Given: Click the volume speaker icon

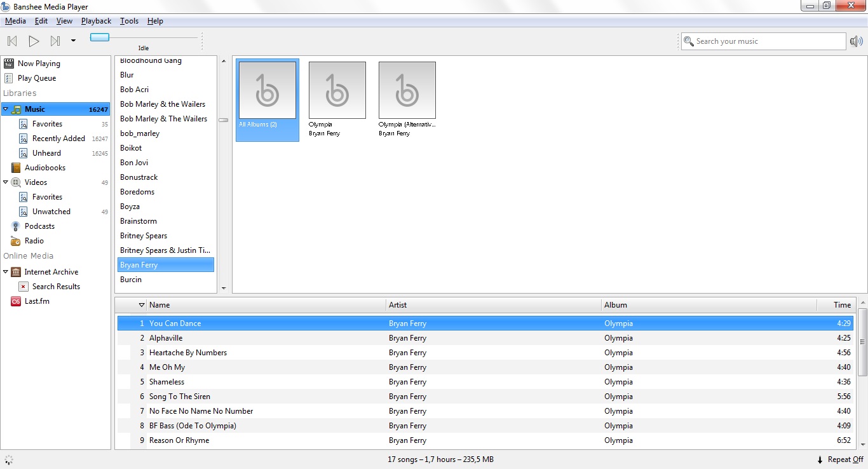Looking at the screenshot, I should (857, 41).
